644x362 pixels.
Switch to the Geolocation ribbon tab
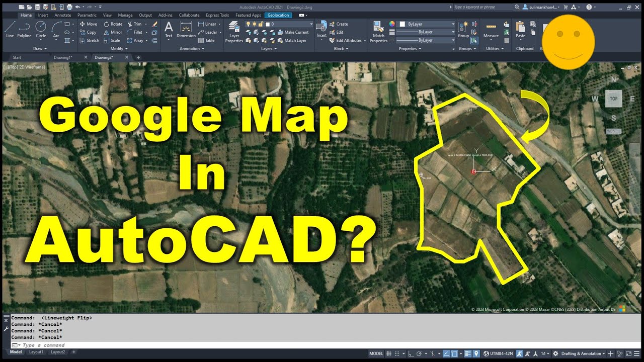coord(278,15)
